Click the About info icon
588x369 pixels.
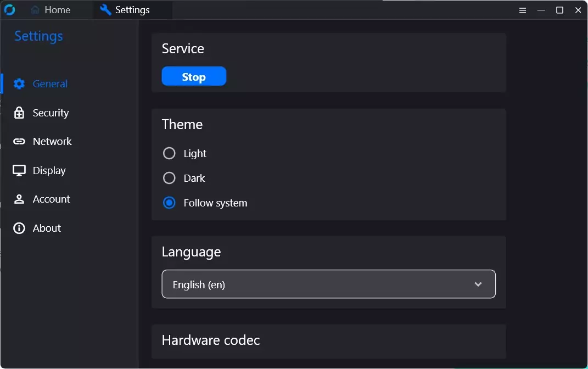pos(19,228)
